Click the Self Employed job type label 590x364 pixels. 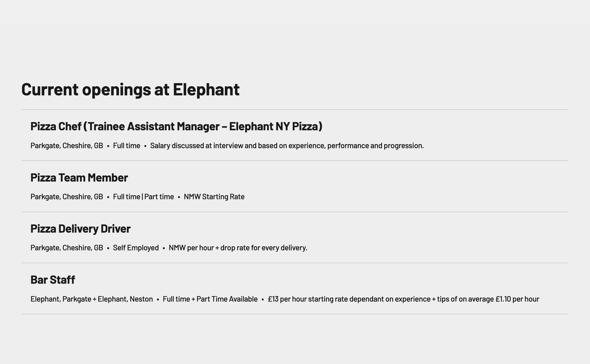(x=136, y=248)
